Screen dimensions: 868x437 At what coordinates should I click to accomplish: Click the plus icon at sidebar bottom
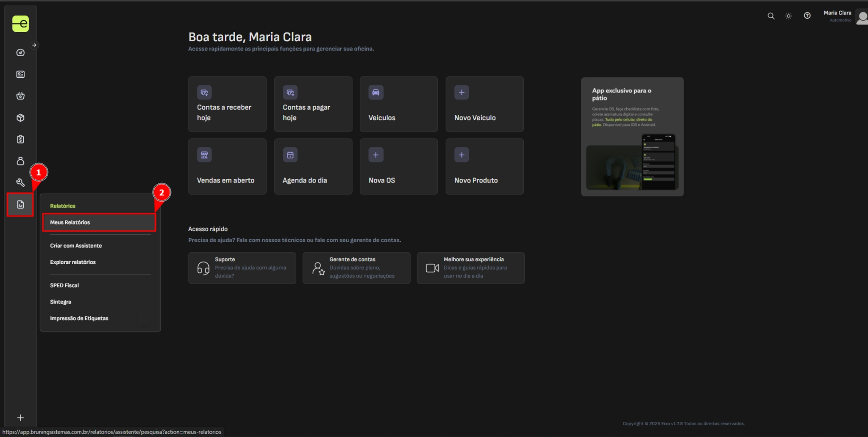click(20, 418)
